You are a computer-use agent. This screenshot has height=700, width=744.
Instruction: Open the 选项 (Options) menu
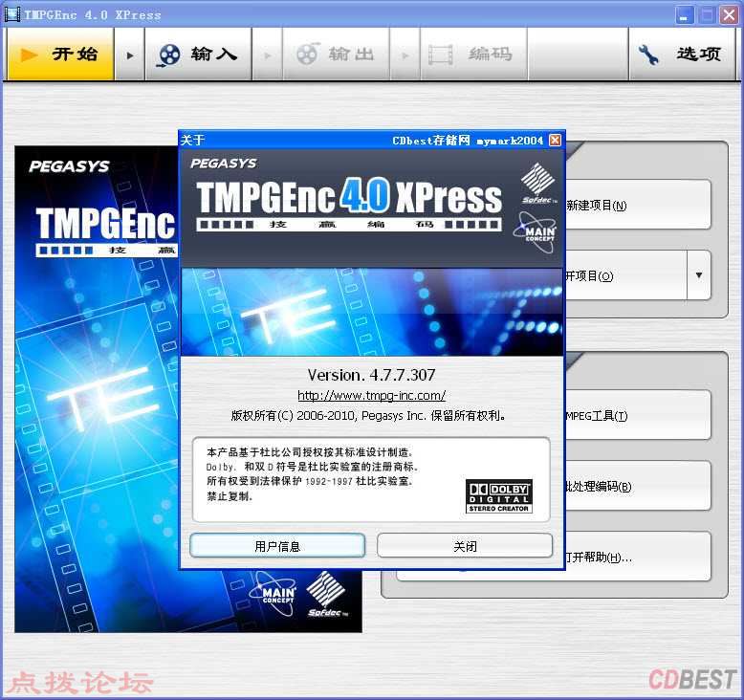(682, 55)
